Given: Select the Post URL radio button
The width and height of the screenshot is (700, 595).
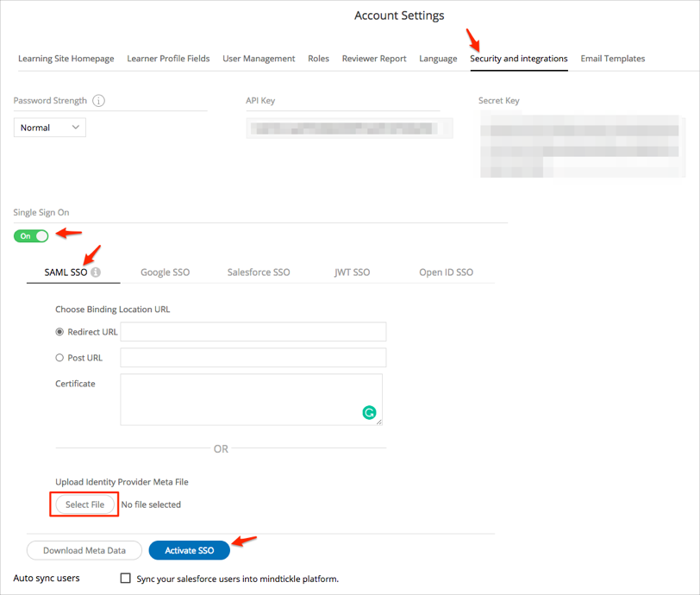Looking at the screenshot, I should 59,358.
